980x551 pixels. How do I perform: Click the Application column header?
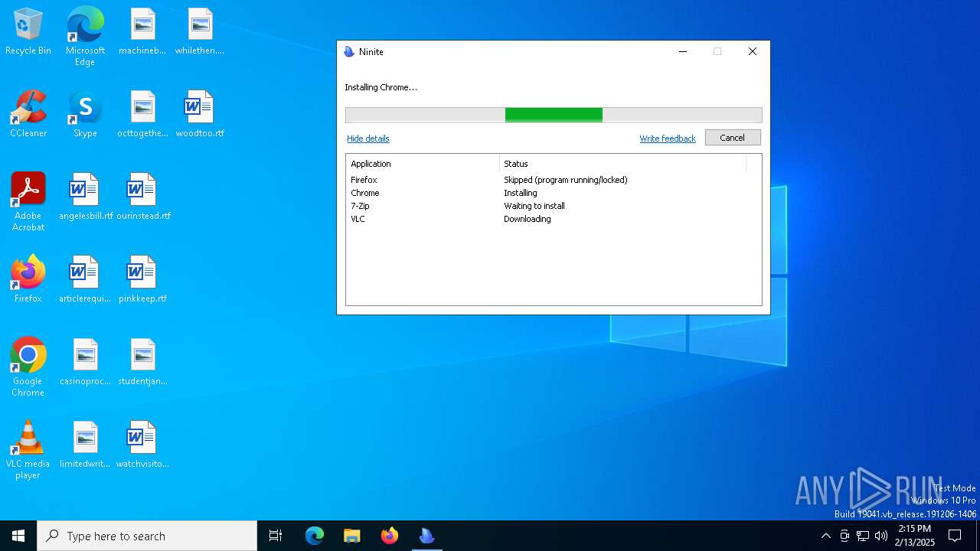pyautogui.click(x=423, y=164)
